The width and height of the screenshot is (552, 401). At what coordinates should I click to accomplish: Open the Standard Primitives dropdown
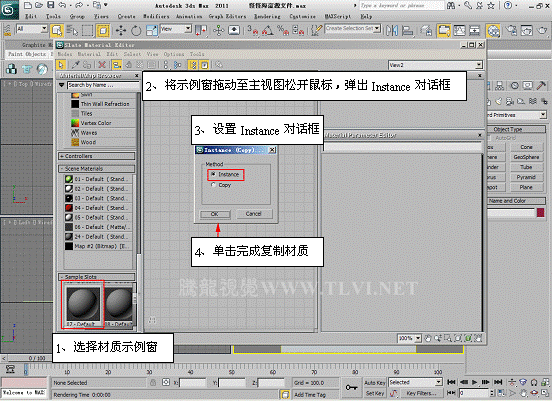point(517,115)
